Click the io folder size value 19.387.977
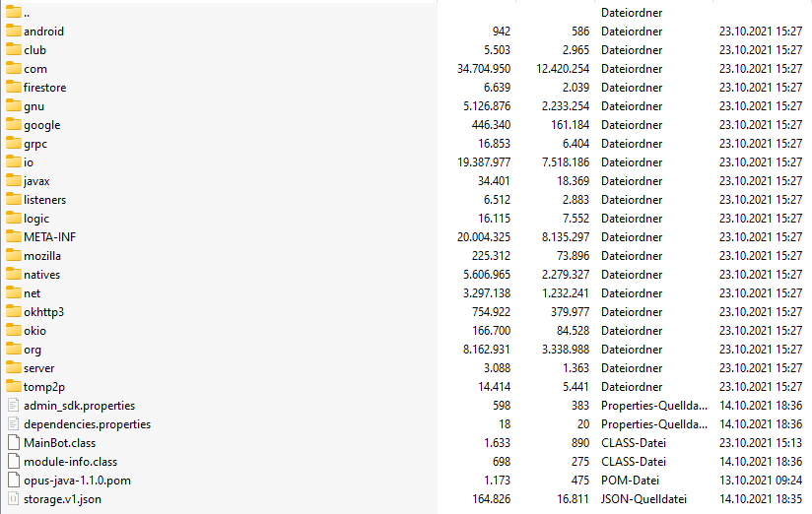The image size is (812, 514). click(x=484, y=162)
